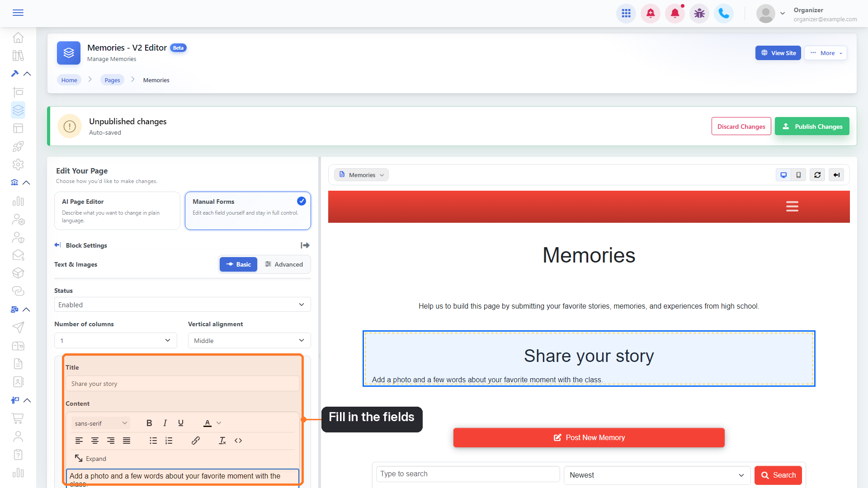Click the Pages breadcrumb link
Viewport: 868px width, 488px height.
point(112,80)
